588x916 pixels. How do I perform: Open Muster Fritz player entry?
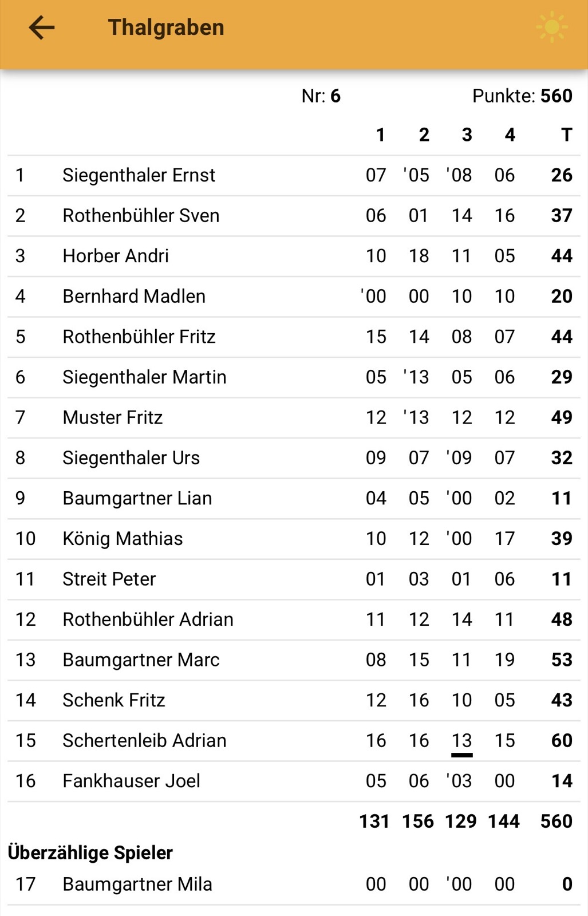113,417
